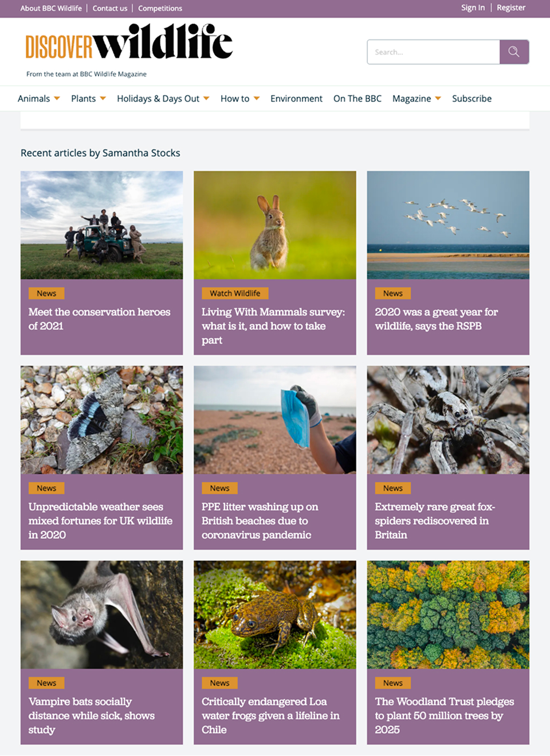Open Holidays & Days Out dropdown arrow
Viewport: 550px width, 756px height.
pos(206,99)
